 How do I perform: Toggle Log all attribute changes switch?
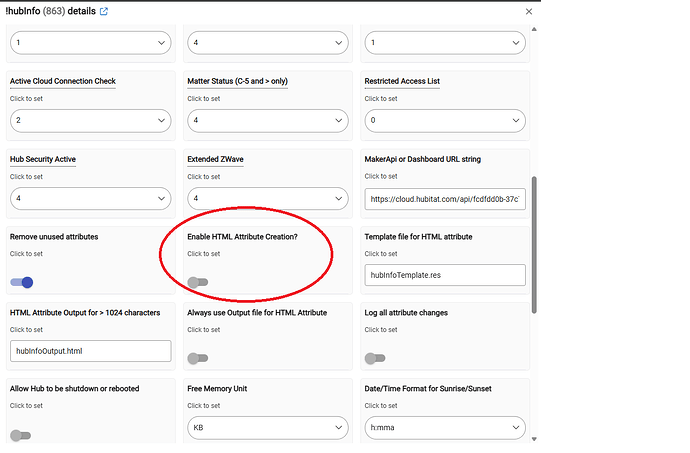point(375,358)
